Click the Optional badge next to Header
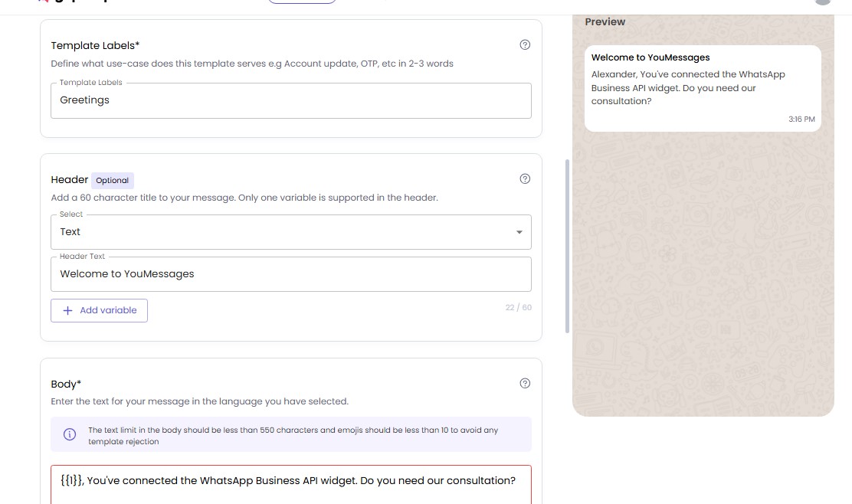This screenshot has height=504, width=852. coord(113,181)
